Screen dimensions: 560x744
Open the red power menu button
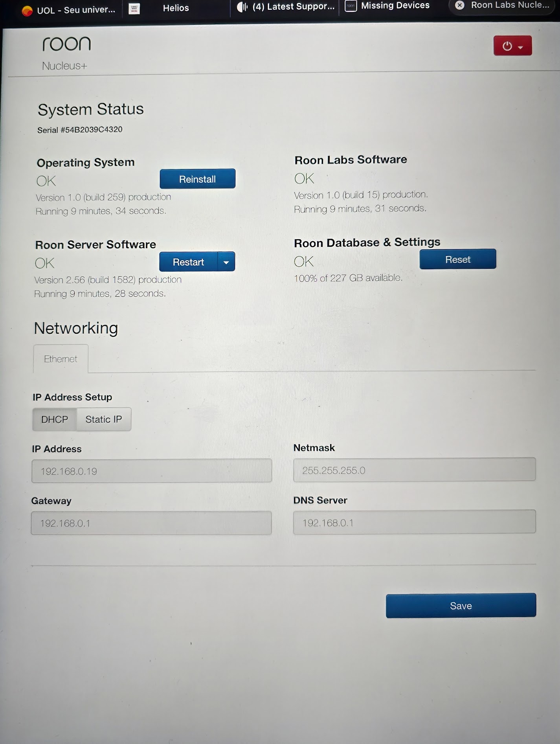pyautogui.click(x=512, y=46)
